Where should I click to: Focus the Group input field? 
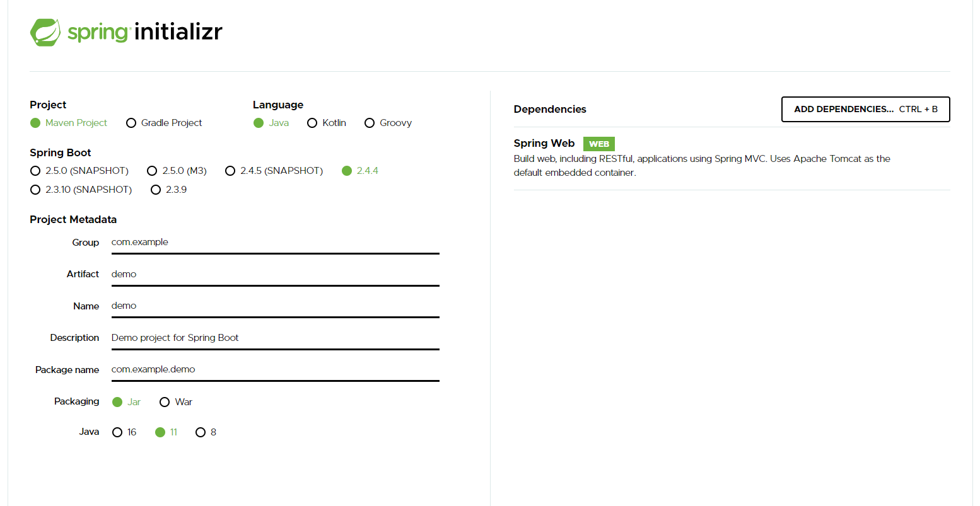pyautogui.click(x=275, y=243)
